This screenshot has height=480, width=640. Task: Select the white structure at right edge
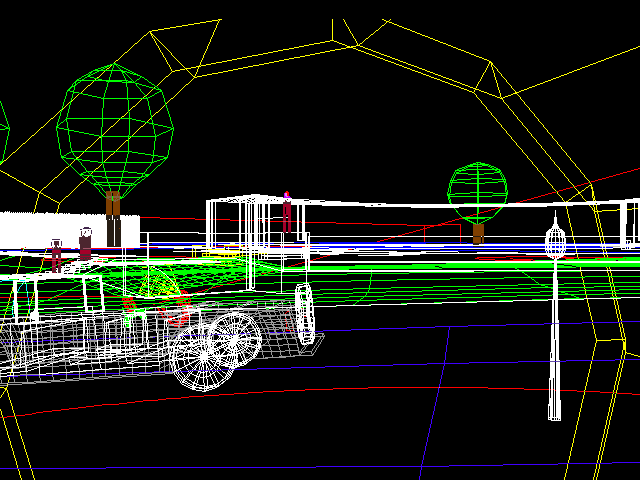[x=629, y=222]
